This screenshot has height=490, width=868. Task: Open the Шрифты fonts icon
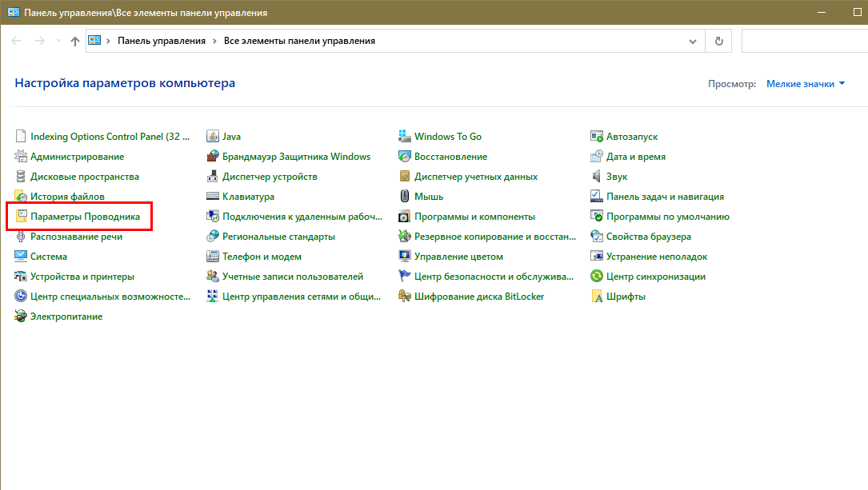tap(597, 297)
